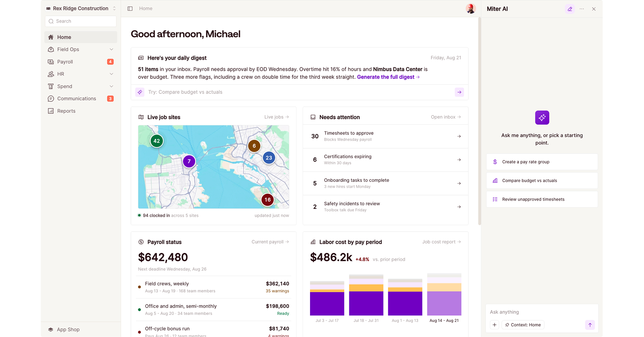Add attachment with plus button
The width and height of the screenshot is (644, 337).
[x=494, y=325]
